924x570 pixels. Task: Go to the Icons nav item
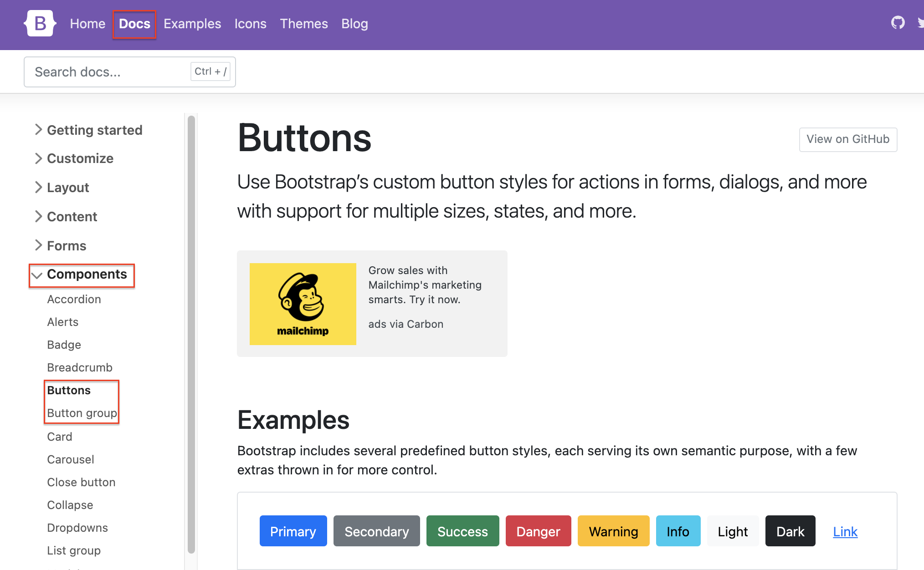click(x=250, y=24)
